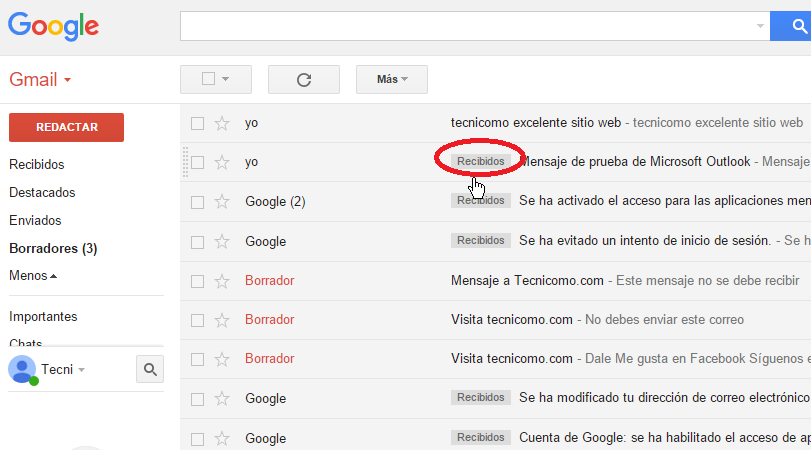Click the 'yo' sender of the first email

[251, 124]
